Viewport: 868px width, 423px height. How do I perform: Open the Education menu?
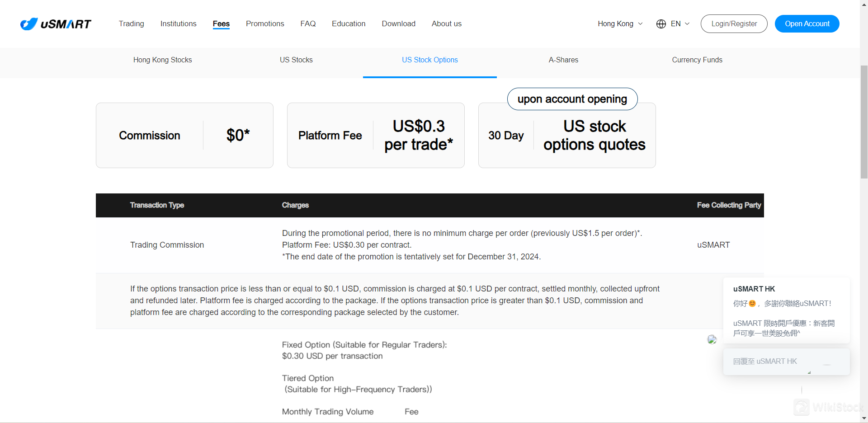[349, 23]
